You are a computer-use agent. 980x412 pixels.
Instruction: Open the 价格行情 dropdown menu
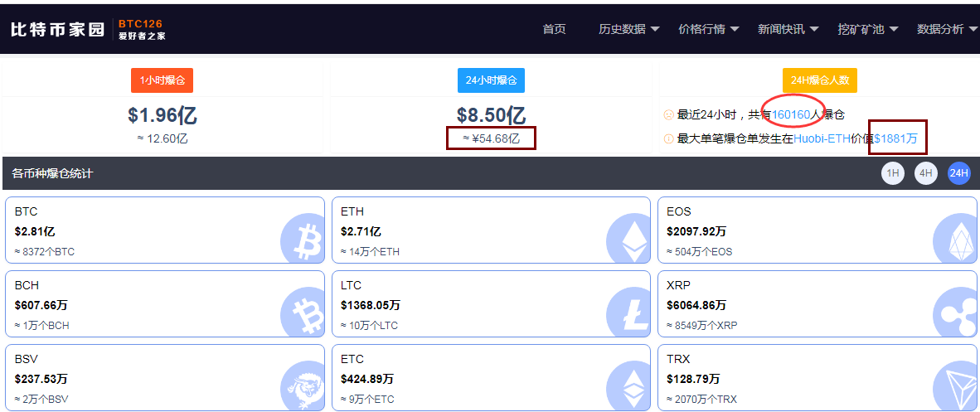(x=709, y=29)
